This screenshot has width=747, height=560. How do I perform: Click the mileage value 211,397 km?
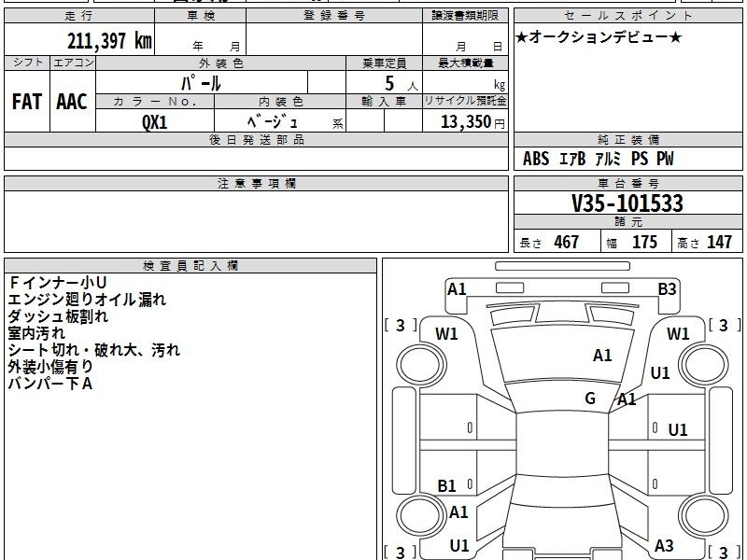pos(109,41)
